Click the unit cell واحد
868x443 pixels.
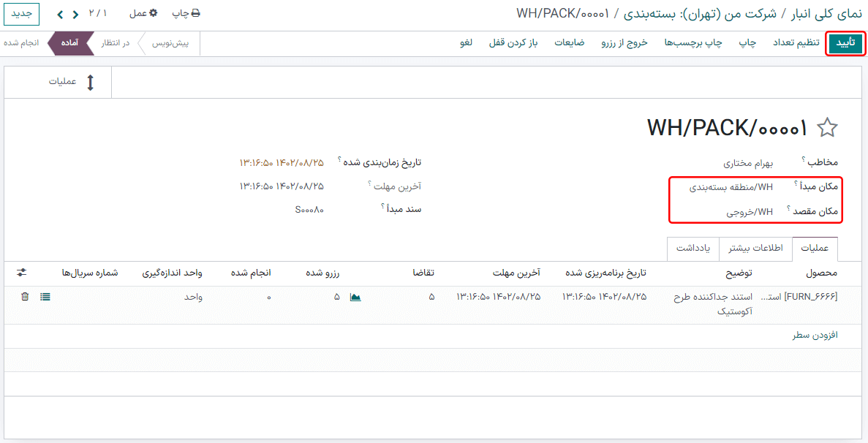pyautogui.click(x=193, y=298)
